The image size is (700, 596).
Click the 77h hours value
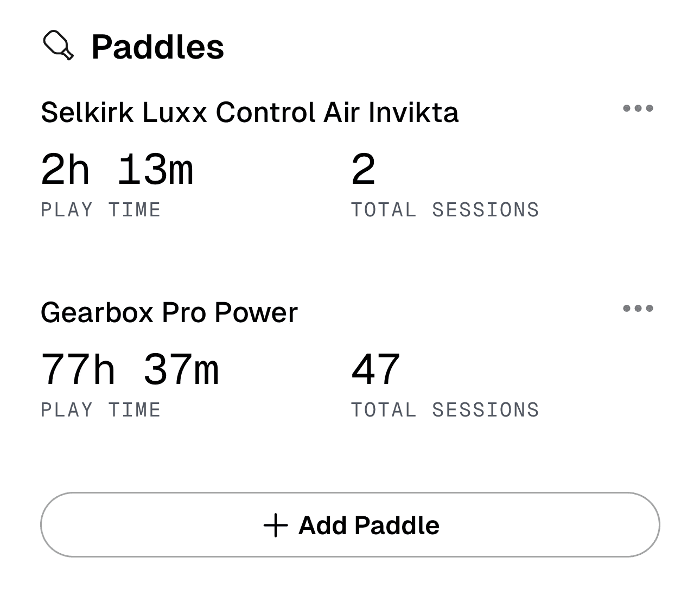click(78, 370)
